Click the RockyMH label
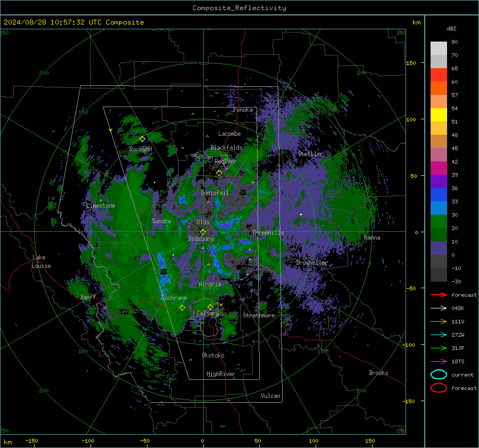The width and height of the screenshot is (479, 448). point(141,149)
